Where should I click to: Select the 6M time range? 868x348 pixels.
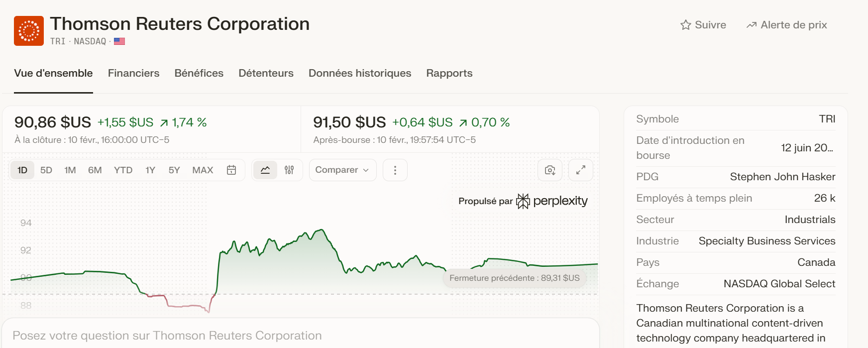click(x=95, y=170)
